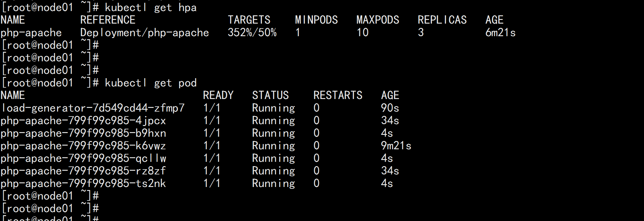Select Running status of load-generator pod

273,108
